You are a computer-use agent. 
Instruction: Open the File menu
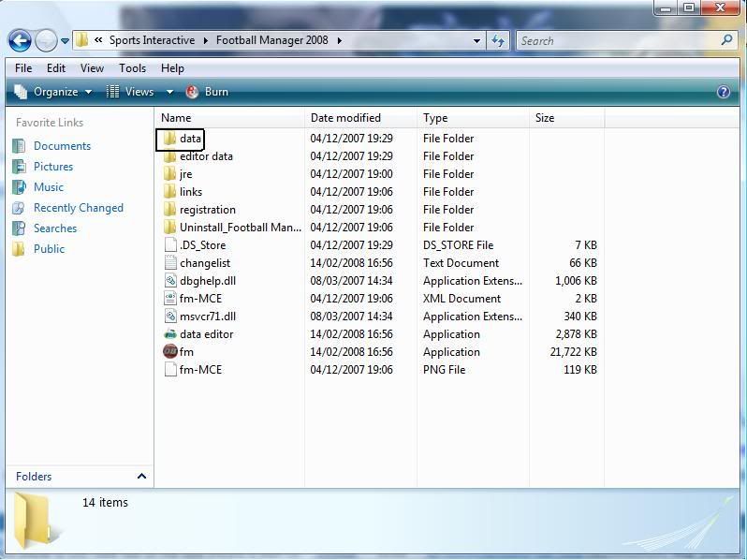[23, 68]
